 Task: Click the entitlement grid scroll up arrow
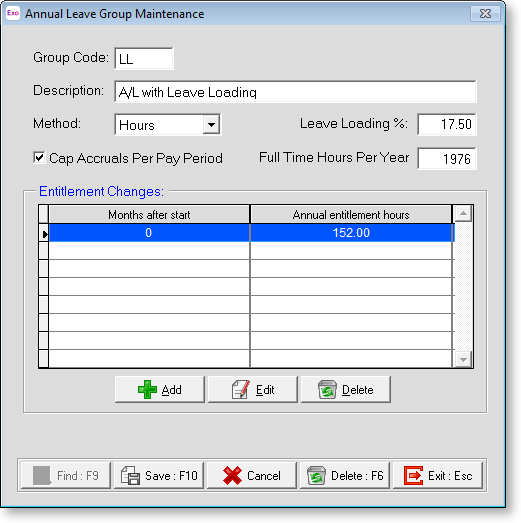click(x=463, y=213)
